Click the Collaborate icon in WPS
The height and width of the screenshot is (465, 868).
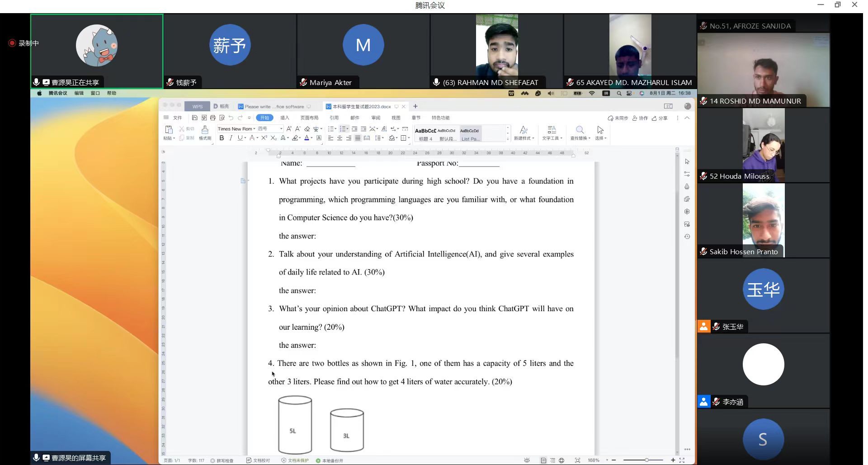point(640,118)
